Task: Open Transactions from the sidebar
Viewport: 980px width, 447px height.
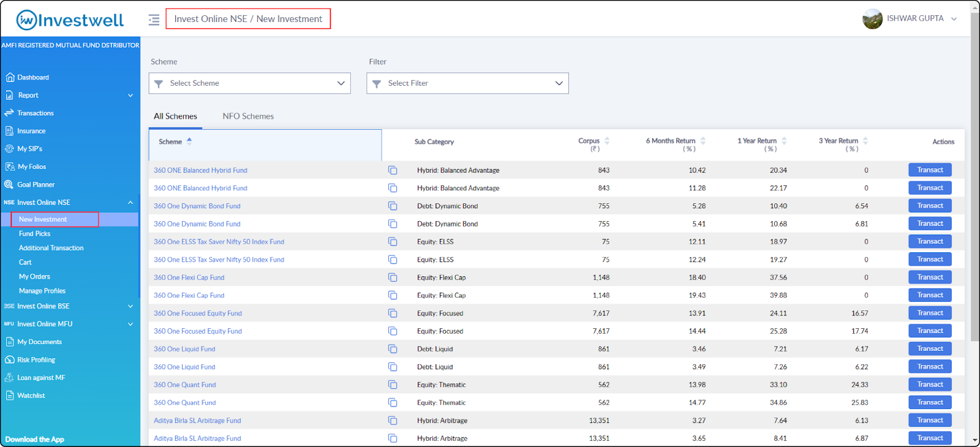Action: point(35,113)
